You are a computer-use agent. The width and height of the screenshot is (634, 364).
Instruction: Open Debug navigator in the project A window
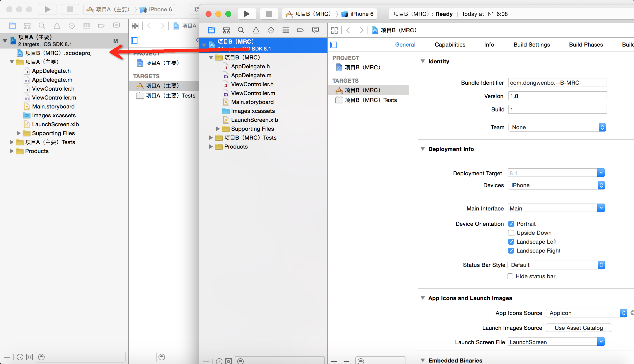click(x=86, y=26)
